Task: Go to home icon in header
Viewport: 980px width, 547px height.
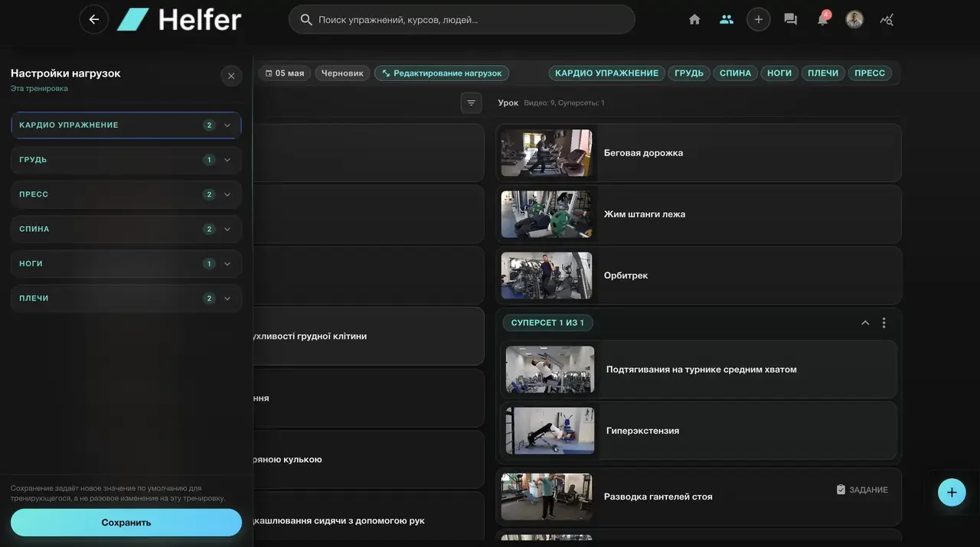Action: click(694, 20)
